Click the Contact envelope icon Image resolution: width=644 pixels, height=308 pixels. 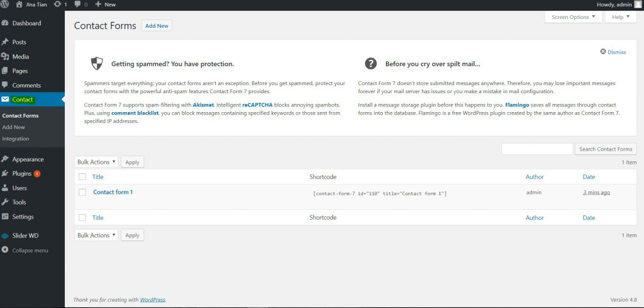tap(5, 100)
